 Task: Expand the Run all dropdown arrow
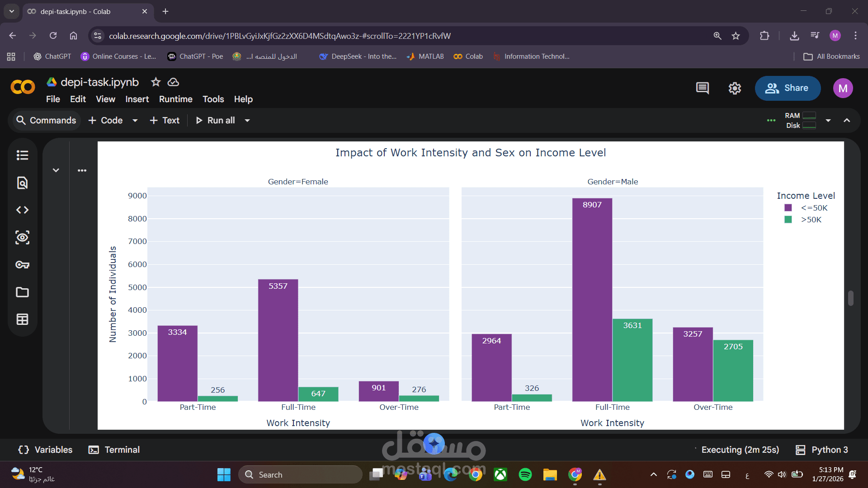point(247,121)
